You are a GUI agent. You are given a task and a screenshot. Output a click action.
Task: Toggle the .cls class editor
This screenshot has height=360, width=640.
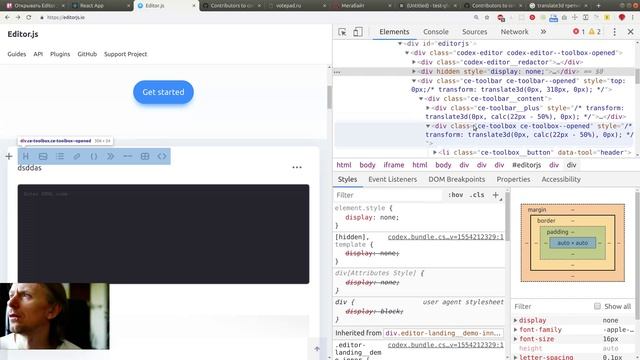tap(477, 195)
